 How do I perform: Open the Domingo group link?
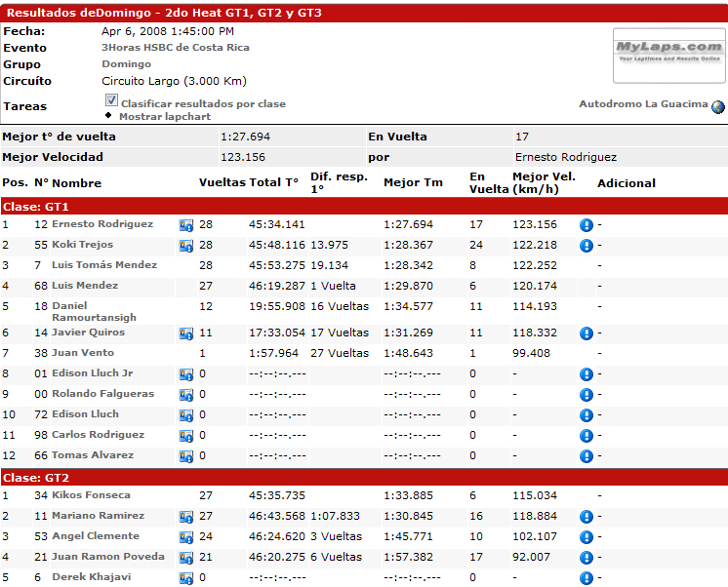coord(126,64)
